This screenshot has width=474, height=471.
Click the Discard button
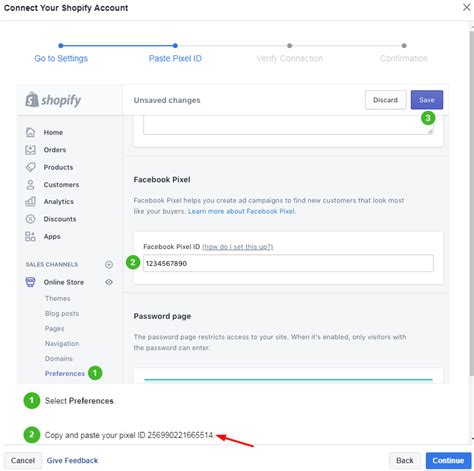[385, 100]
